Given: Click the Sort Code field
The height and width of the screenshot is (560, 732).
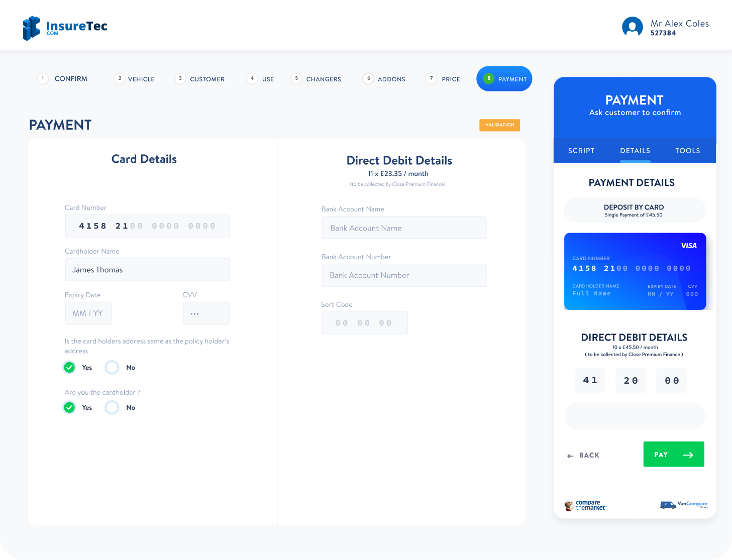Looking at the screenshot, I should [365, 323].
